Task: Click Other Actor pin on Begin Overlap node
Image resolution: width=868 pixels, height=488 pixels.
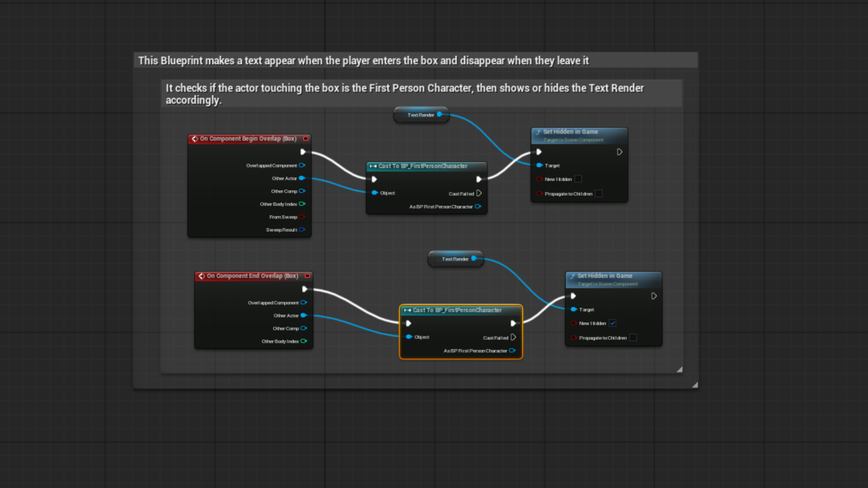Action: pyautogui.click(x=302, y=178)
